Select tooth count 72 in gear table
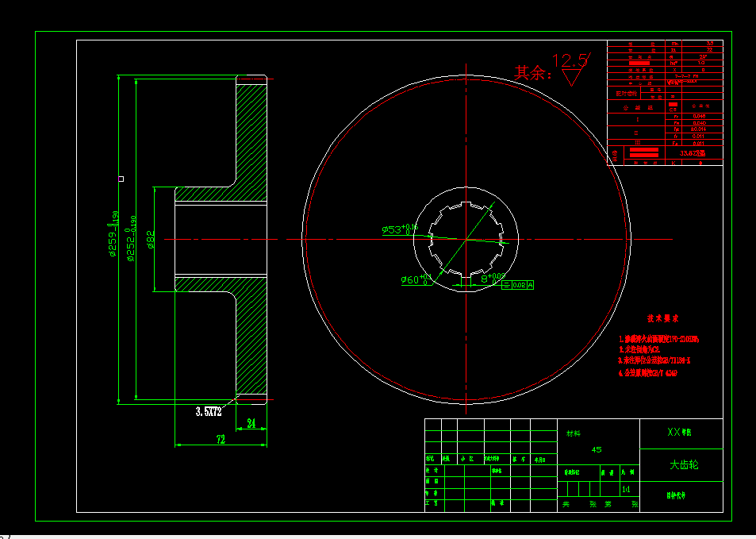756x539 pixels. [x=710, y=50]
